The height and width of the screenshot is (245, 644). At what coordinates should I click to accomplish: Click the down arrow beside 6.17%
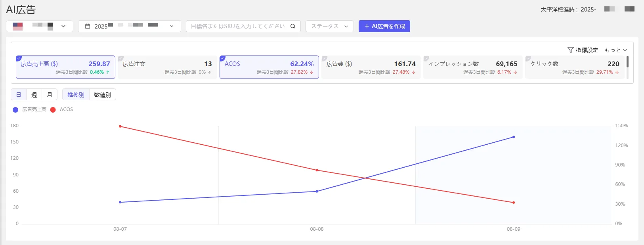[x=515, y=72]
